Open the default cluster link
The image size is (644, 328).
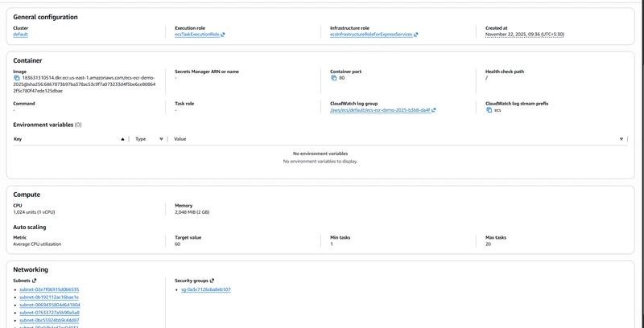21,35
